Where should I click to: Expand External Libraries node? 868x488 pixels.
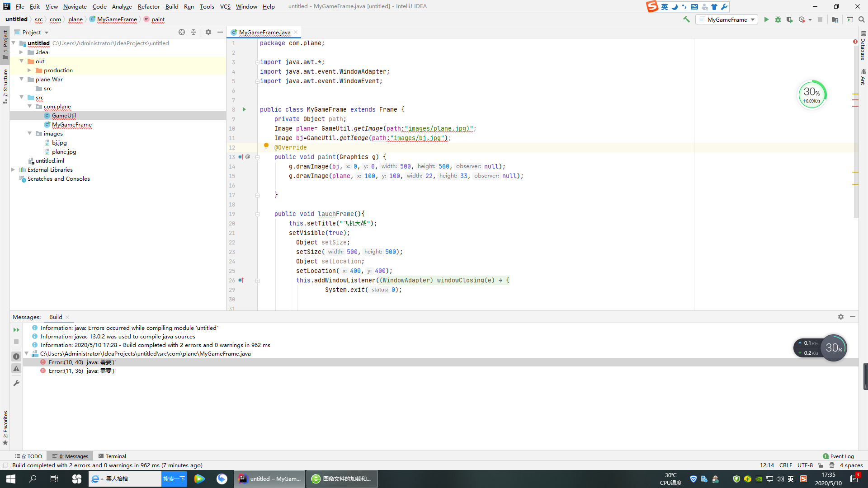click(13, 169)
